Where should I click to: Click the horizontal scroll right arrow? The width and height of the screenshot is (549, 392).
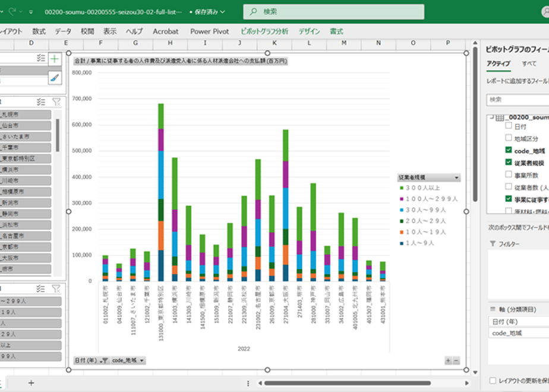point(467,383)
